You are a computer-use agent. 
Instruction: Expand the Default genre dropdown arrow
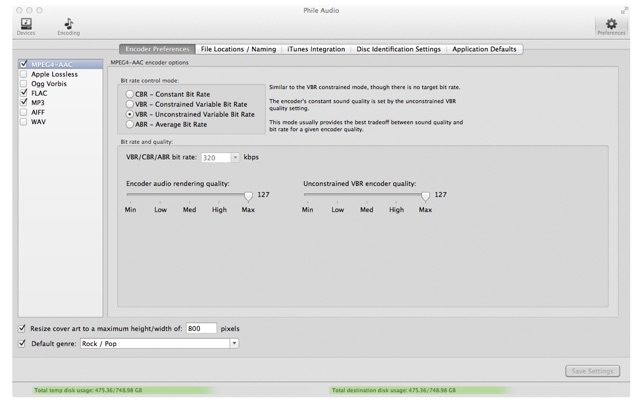234,343
